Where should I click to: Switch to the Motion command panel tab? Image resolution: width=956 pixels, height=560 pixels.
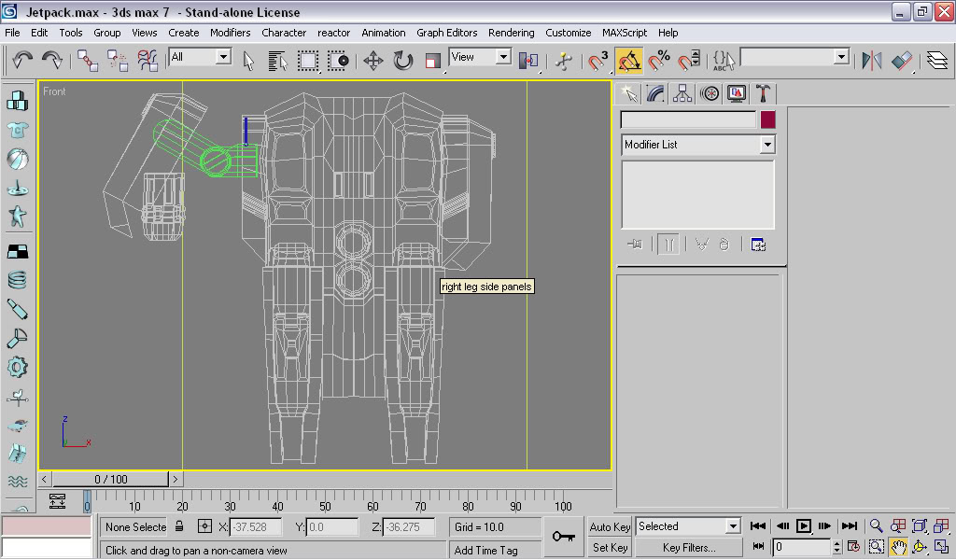click(710, 93)
